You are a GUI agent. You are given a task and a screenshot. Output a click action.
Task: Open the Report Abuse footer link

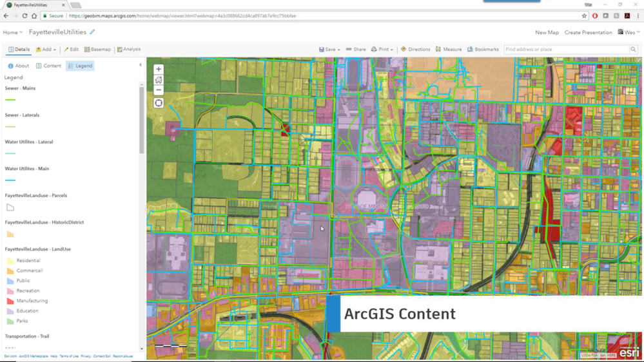[122, 356]
